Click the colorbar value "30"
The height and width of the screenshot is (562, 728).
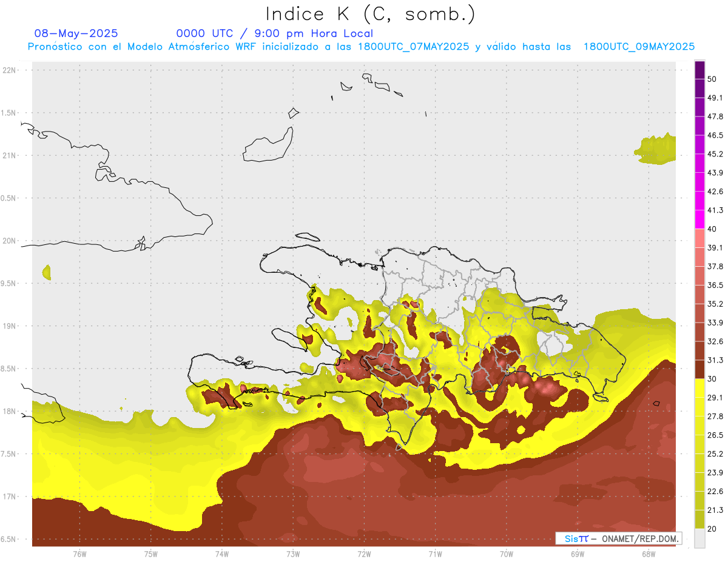pos(713,379)
